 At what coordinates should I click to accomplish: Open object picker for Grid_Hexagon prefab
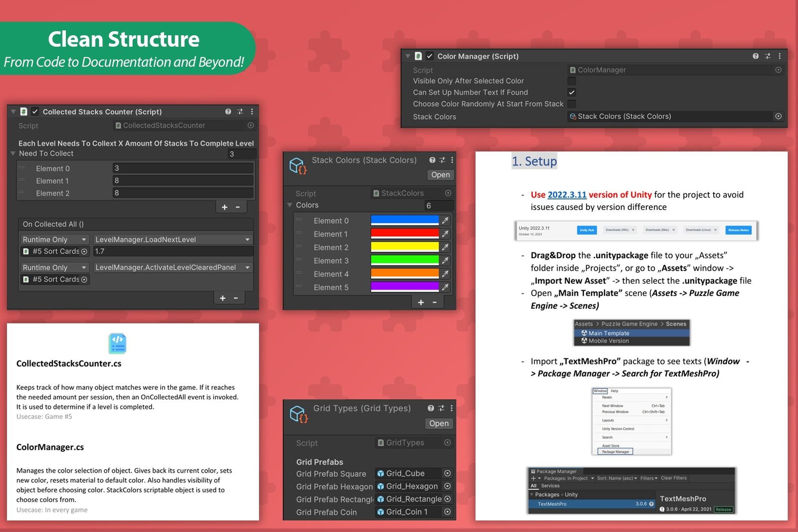[447, 486]
